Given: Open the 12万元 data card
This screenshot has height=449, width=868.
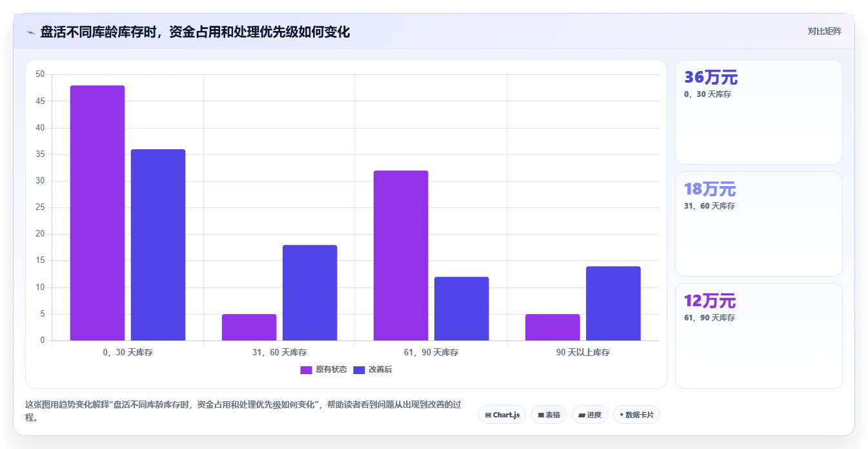Looking at the screenshot, I should [759, 336].
